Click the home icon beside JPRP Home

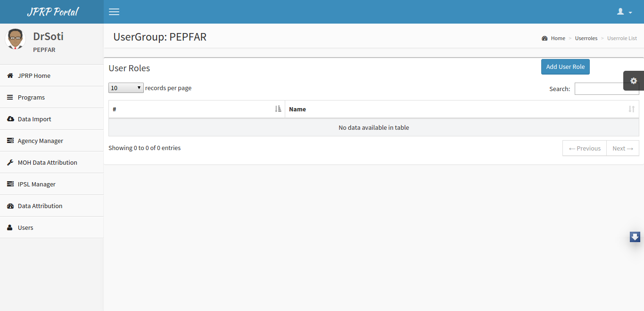point(10,76)
